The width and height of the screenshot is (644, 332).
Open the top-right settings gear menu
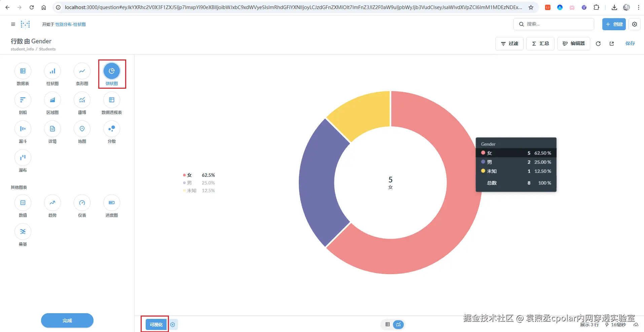point(635,24)
